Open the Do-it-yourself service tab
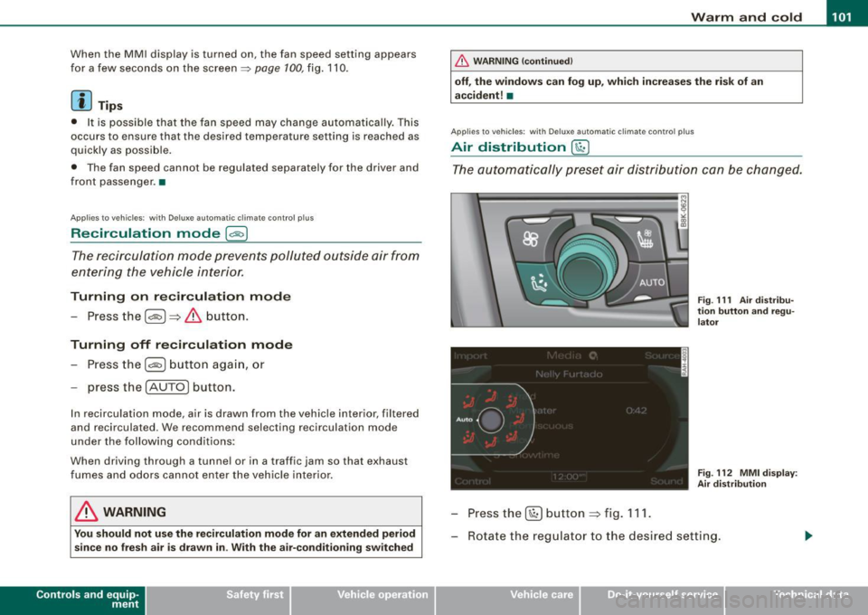Viewport: 868px width, 615px height. click(x=652, y=600)
